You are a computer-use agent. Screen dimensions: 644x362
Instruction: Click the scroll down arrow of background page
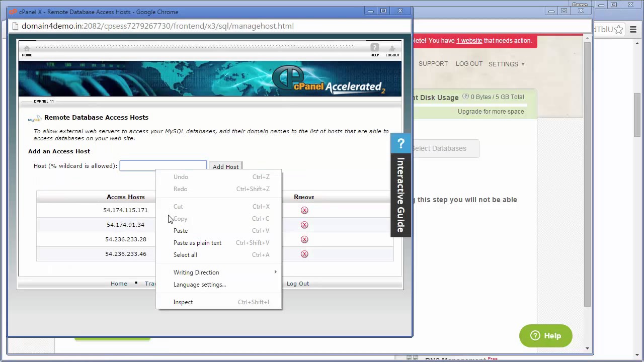[x=587, y=348]
